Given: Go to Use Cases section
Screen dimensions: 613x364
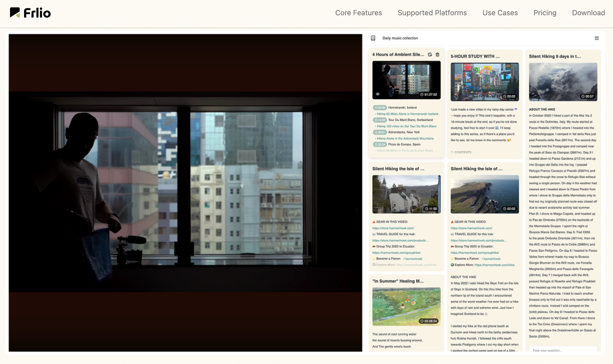Looking at the screenshot, I should point(500,13).
